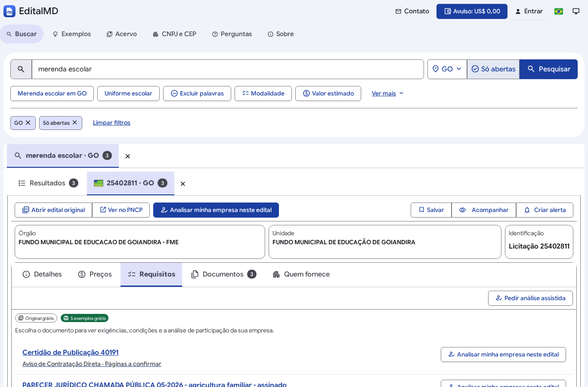Go to the CNPJ e CEP page

coord(174,34)
